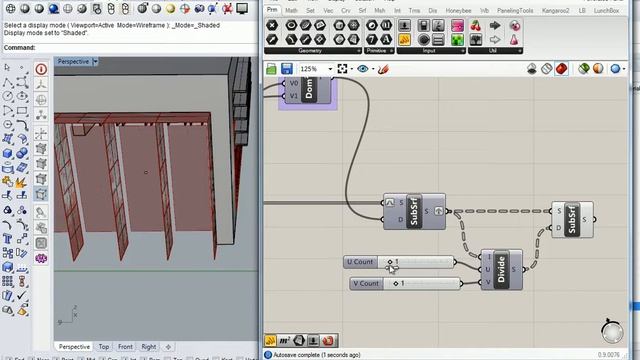Click the U Count slider track
Image resolution: width=640 pixels, height=360 pixels.
coord(416,262)
